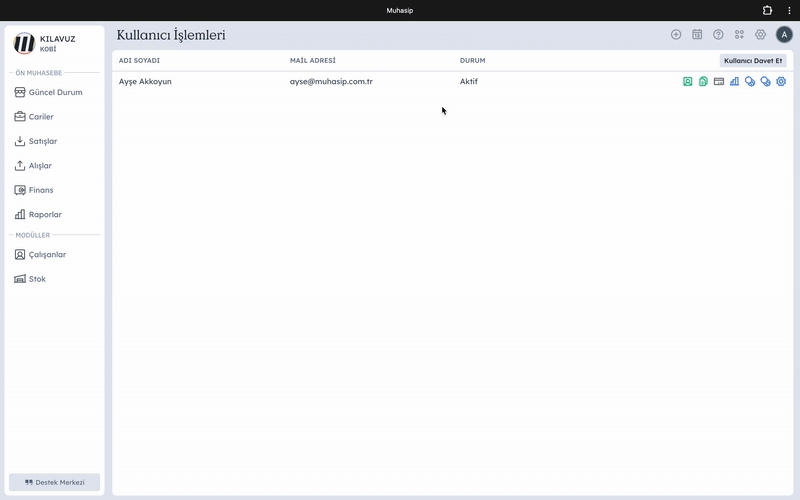This screenshot has height=500, width=800.
Task: Open the settings gear in top header
Action: click(760, 35)
